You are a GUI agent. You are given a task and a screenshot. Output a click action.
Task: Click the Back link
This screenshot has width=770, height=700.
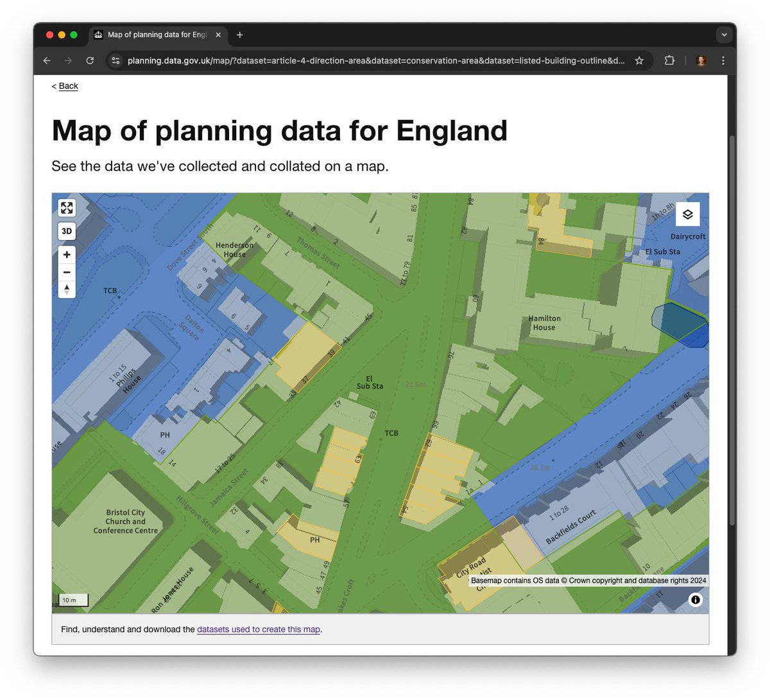tap(68, 86)
